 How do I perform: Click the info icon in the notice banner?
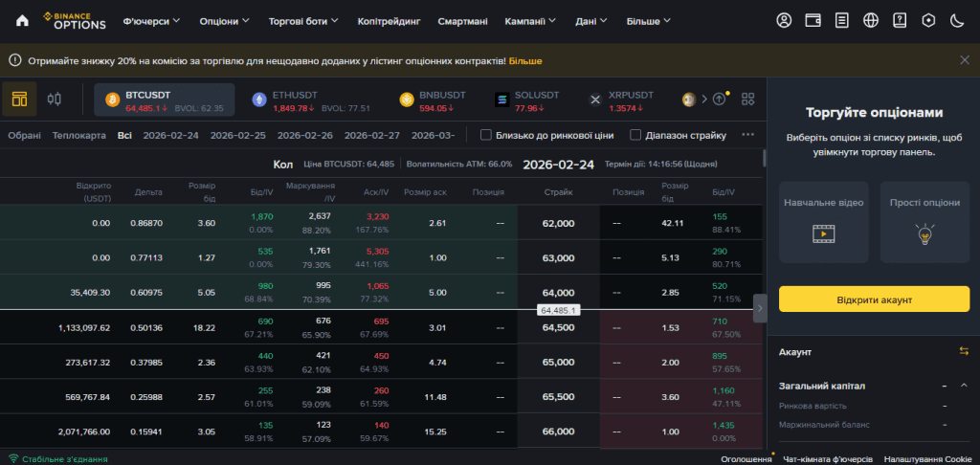click(14, 60)
